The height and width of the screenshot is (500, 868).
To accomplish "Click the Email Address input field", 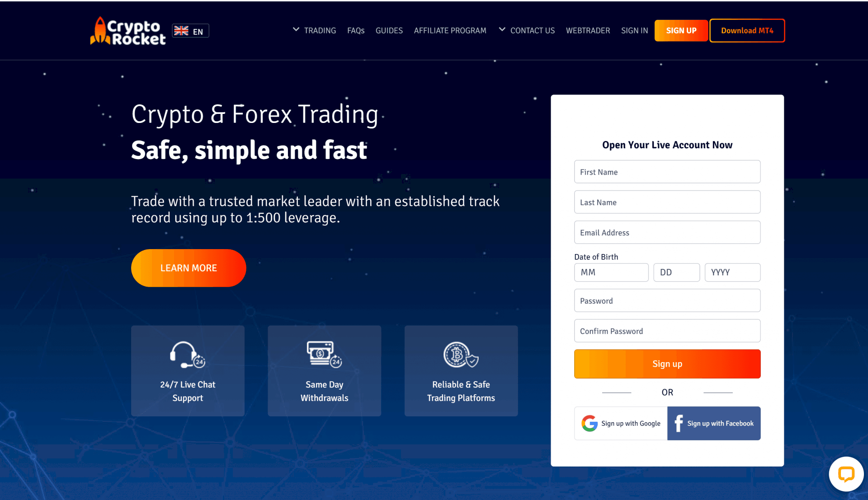I will (x=668, y=232).
